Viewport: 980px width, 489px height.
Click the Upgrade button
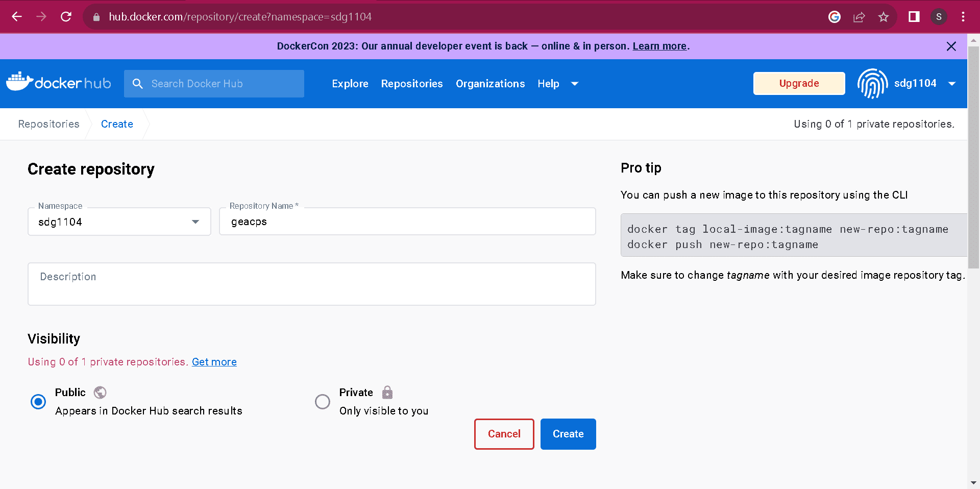799,83
